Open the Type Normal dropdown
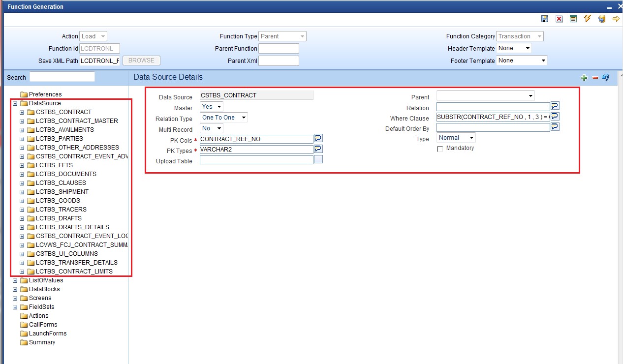This screenshot has width=623, height=364. click(456, 138)
